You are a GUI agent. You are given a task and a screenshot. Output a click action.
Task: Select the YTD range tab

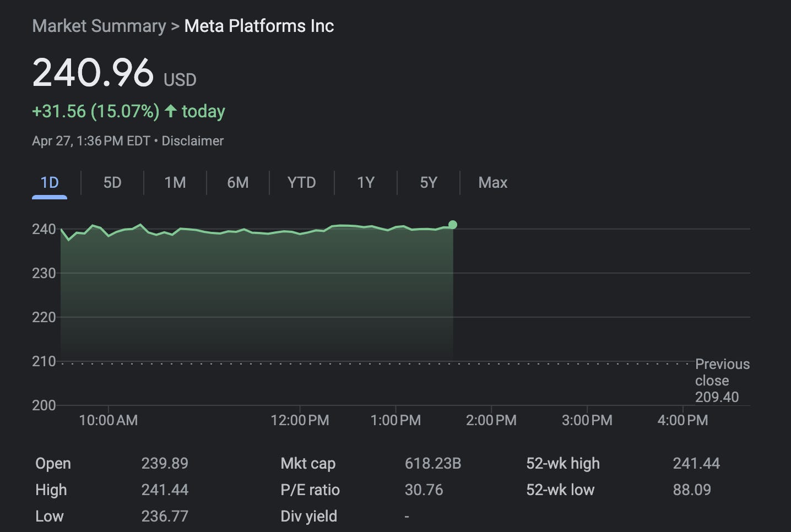tap(302, 183)
